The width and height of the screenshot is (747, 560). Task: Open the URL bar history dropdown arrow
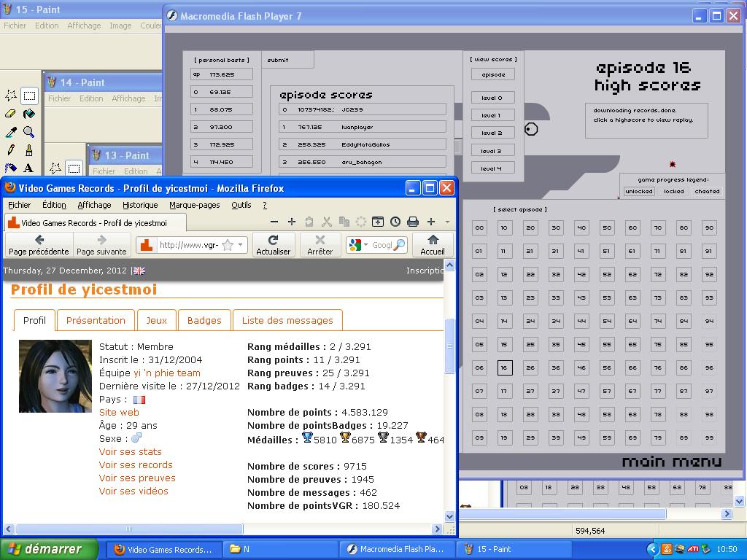point(241,245)
